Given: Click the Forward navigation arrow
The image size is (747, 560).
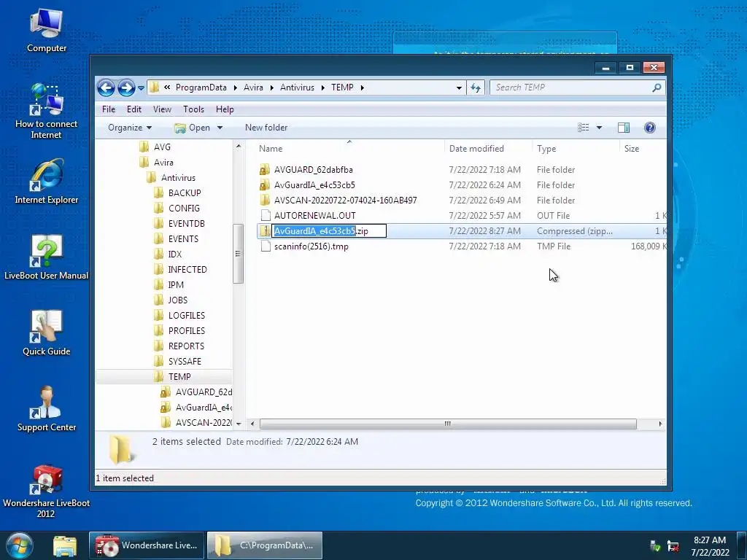Looking at the screenshot, I should pyautogui.click(x=126, y=87).
